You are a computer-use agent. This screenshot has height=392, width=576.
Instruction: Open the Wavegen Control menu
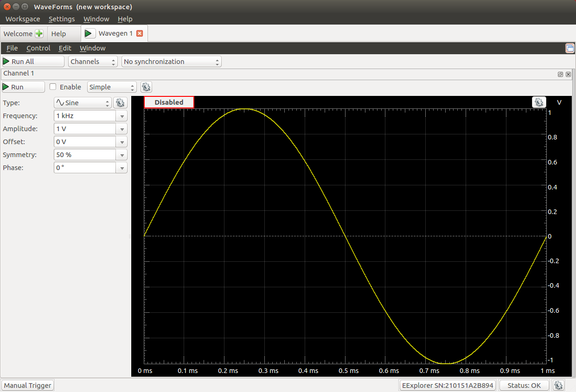(38, 48)
